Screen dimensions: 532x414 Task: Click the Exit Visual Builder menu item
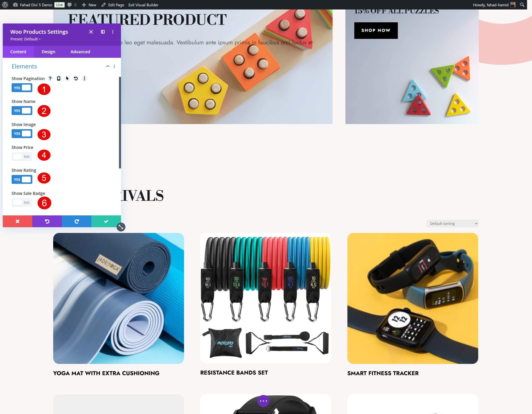(143, 5)
